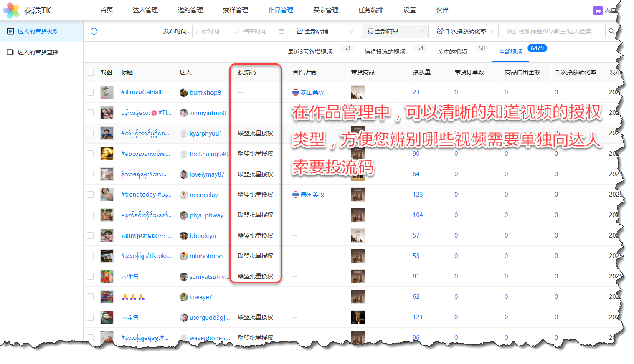Click the neeneelay creator avatar

pos(183,195)
